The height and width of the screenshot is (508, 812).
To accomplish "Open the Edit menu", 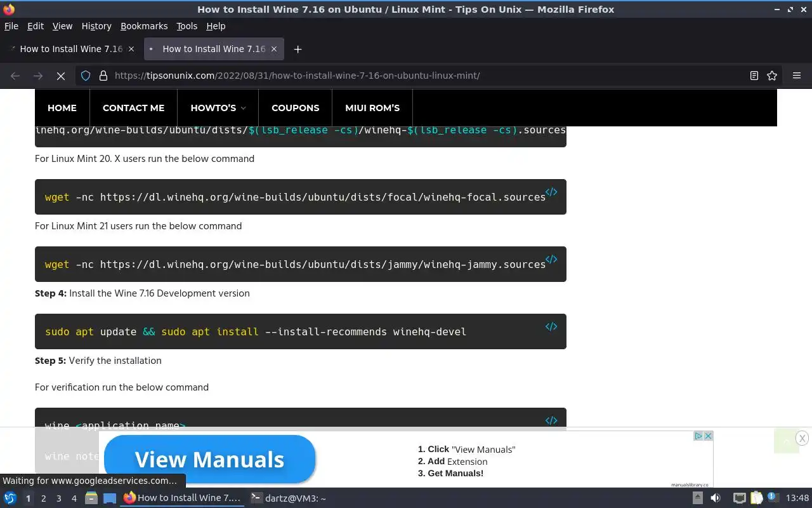I will coord(36,26).
